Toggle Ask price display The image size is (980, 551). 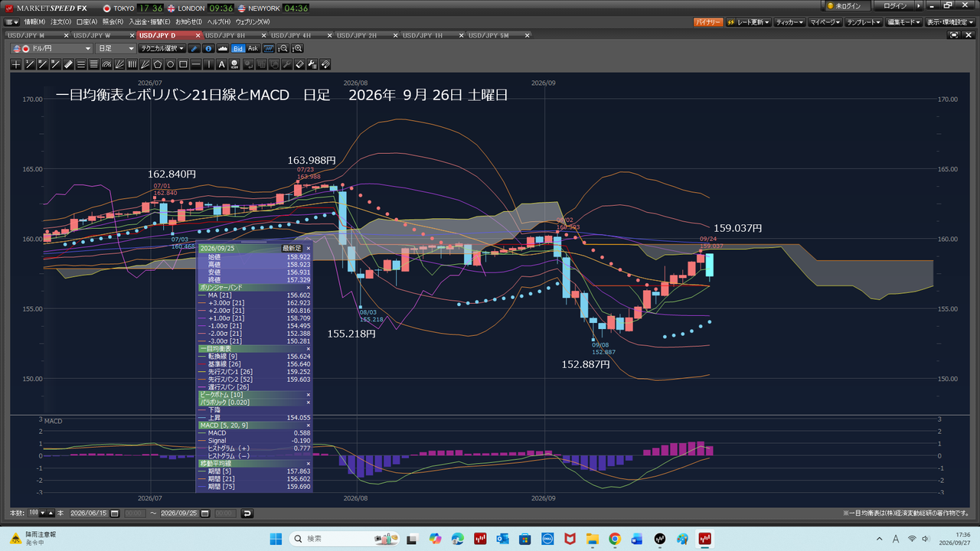(253, 48)
